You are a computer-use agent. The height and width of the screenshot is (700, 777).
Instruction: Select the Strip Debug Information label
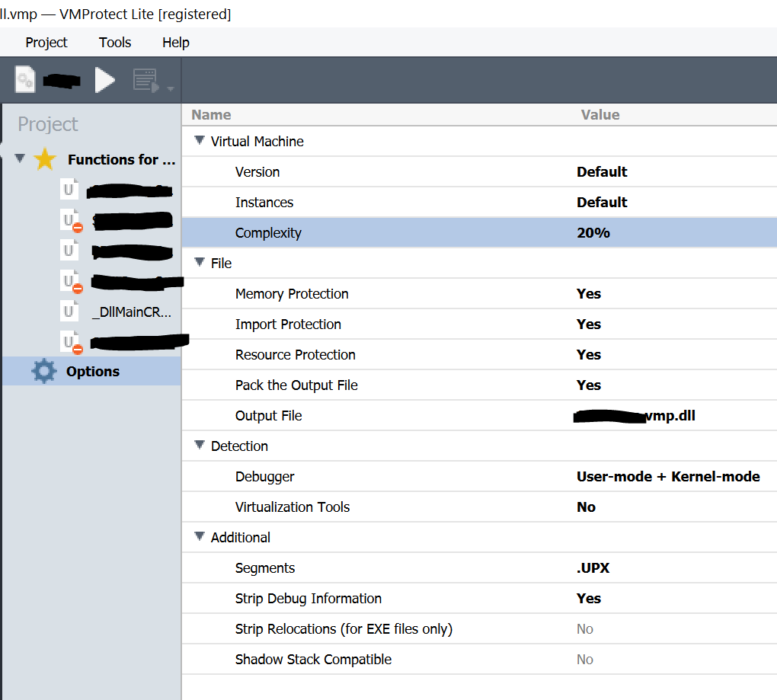309,599
